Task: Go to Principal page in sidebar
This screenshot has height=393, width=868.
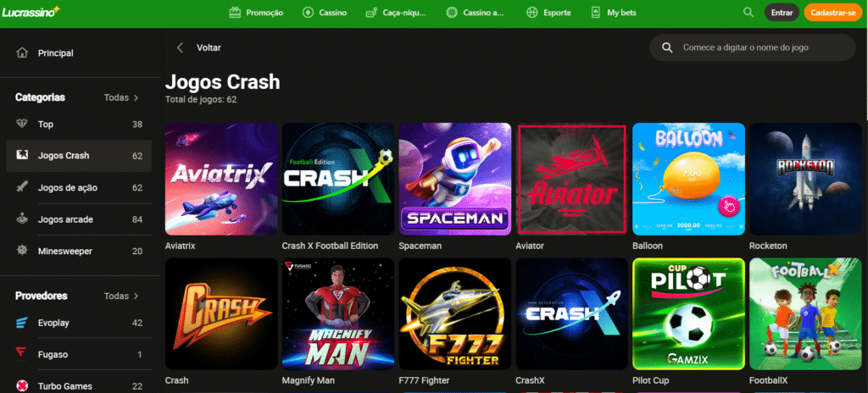Action: point(81,53)
